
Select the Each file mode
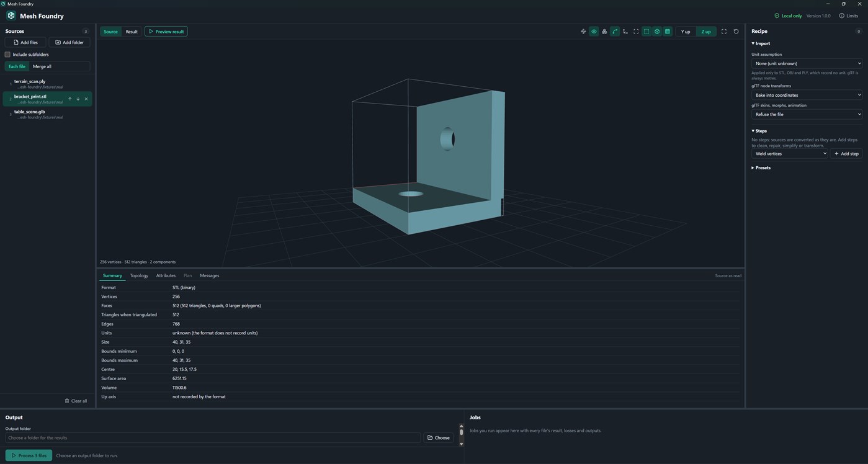[x=17, y=66]
